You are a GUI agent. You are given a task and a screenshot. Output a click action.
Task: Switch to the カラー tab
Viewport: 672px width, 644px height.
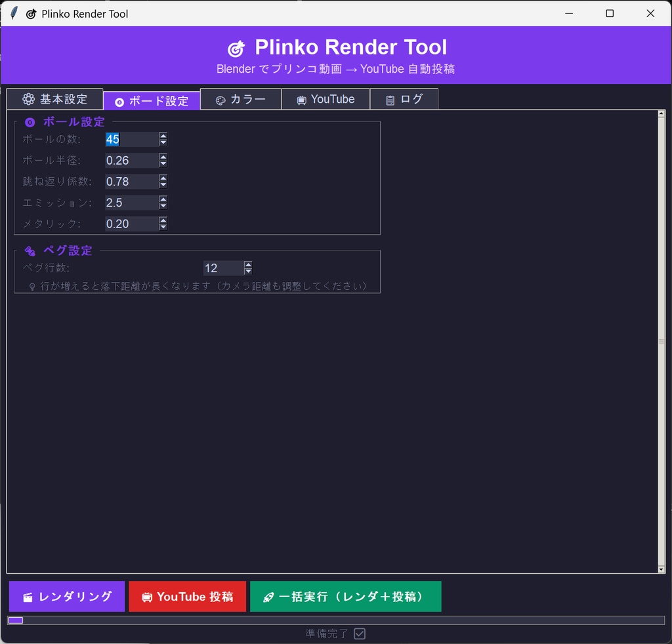coord(240,99)
